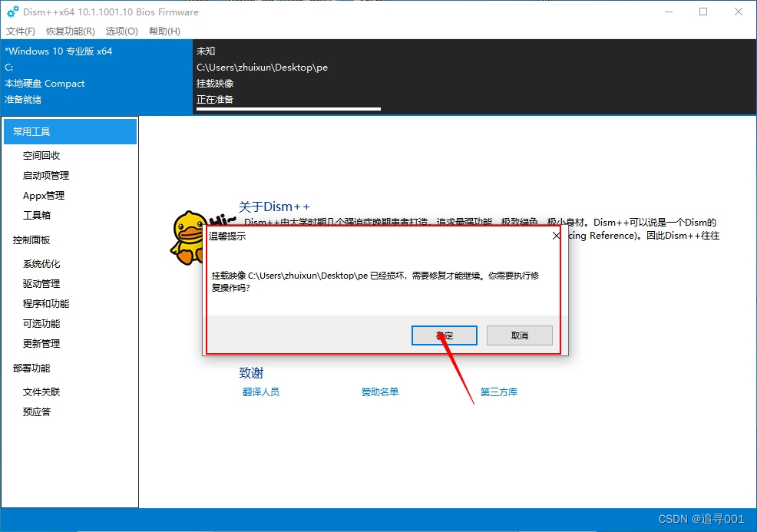Select 部署功能 category header
The height and width of the screenshot is (532, 757).
[31, 368]
